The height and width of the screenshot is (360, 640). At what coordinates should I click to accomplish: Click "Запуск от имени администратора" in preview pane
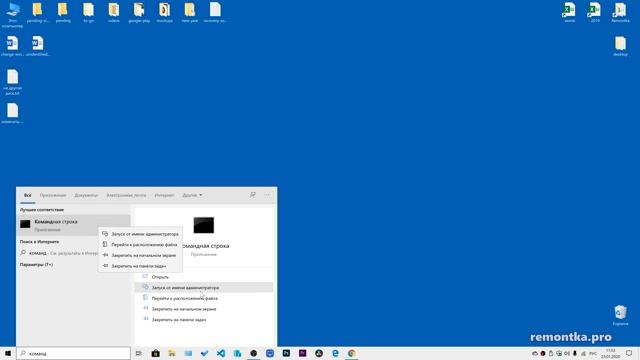pos(204,287)
